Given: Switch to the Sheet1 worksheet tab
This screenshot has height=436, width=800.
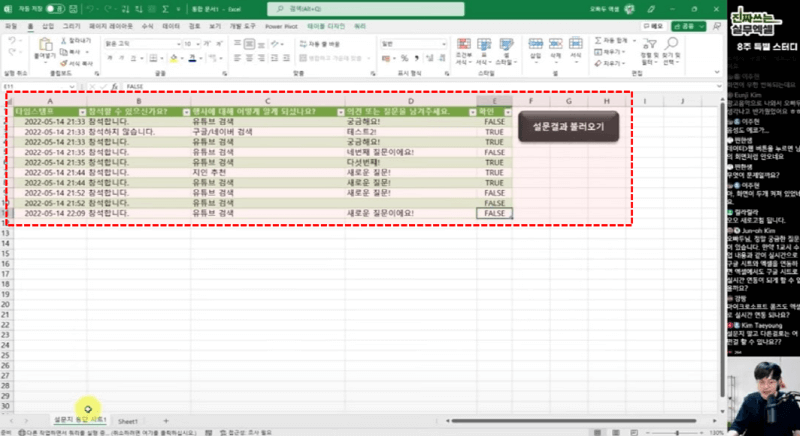Looking at the screenshot, I should coord(128,421).
